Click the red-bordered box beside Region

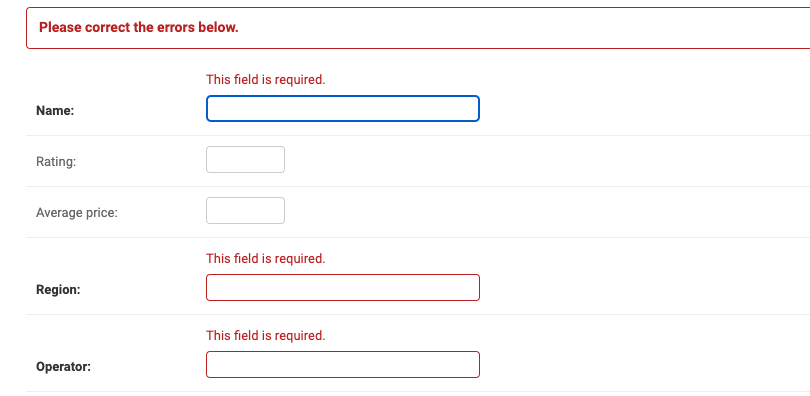tap(342, 288)
